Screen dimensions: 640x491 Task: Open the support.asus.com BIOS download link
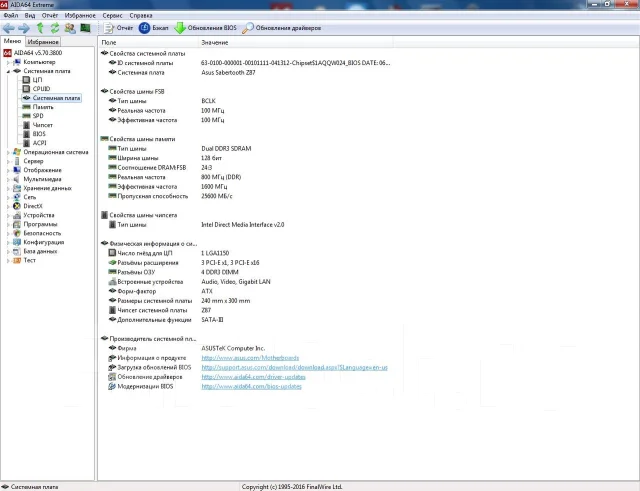tap(294, 367)
